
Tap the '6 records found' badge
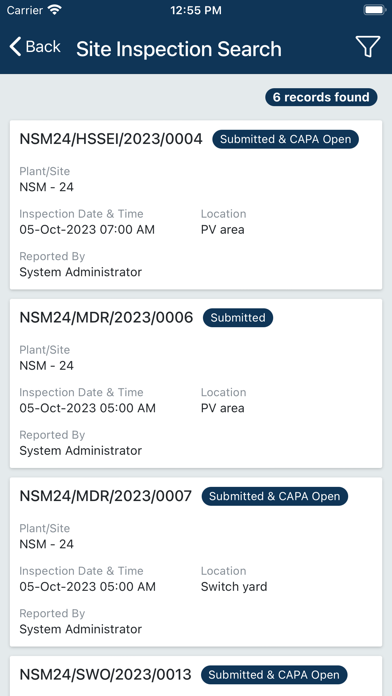tap(321, 97)
